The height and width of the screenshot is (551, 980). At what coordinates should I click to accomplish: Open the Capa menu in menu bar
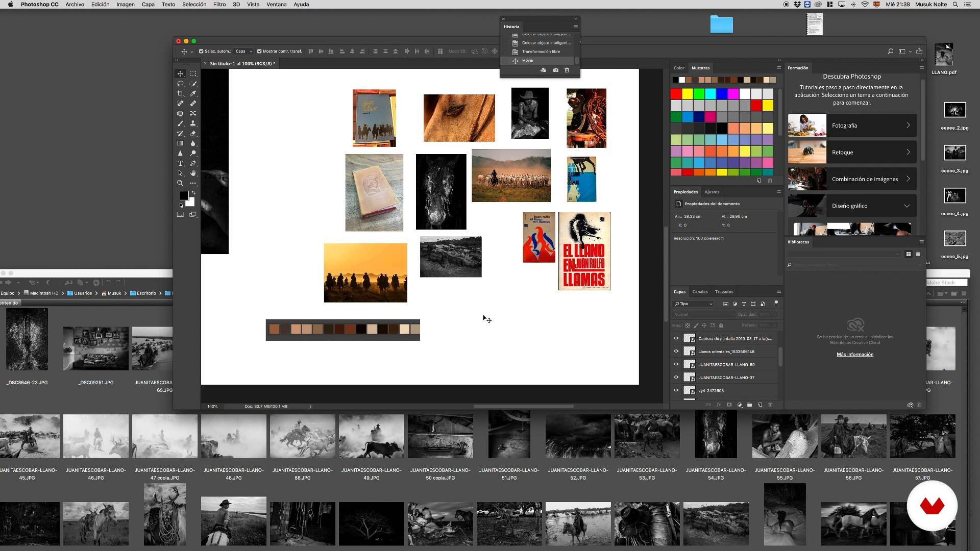point(148,4)
